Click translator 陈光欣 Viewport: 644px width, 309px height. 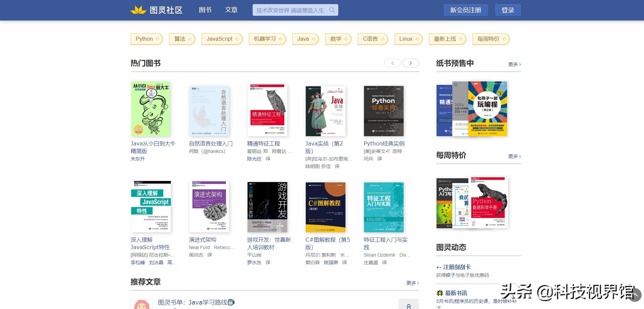pos(254,159)
